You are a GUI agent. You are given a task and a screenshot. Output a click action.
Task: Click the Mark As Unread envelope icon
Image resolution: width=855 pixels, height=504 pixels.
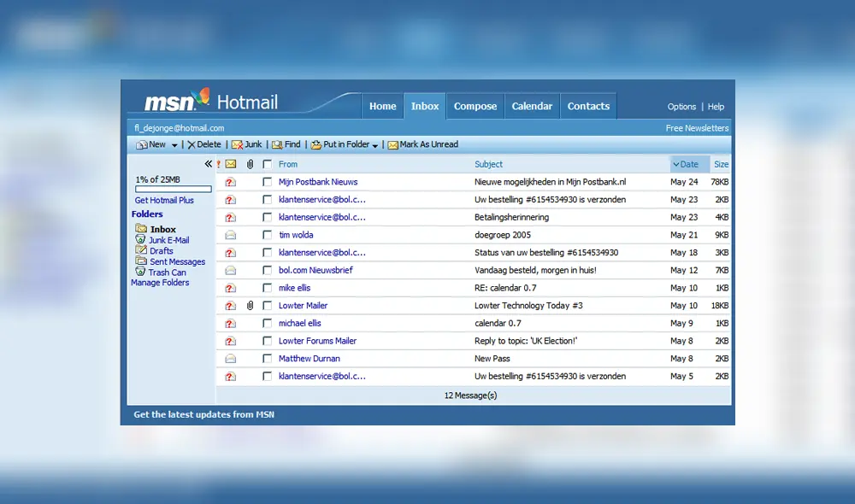[x=393, y=145]
